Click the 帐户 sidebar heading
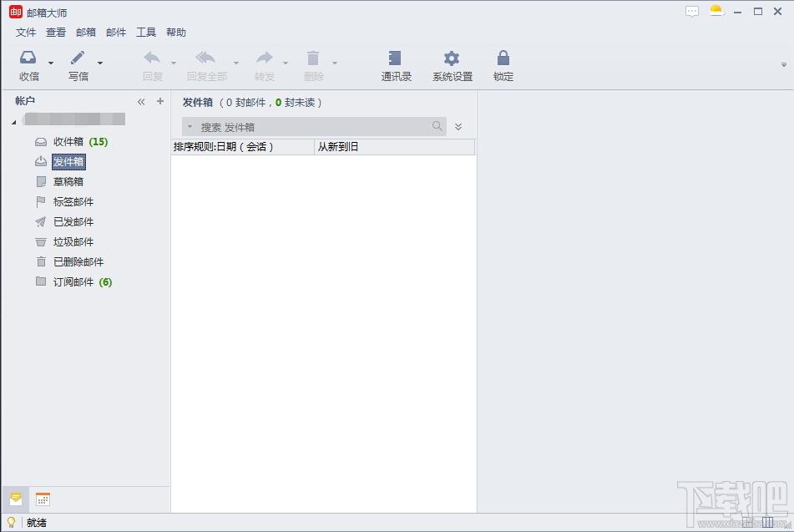The image size is (794, 532). (x=25, y=101)
